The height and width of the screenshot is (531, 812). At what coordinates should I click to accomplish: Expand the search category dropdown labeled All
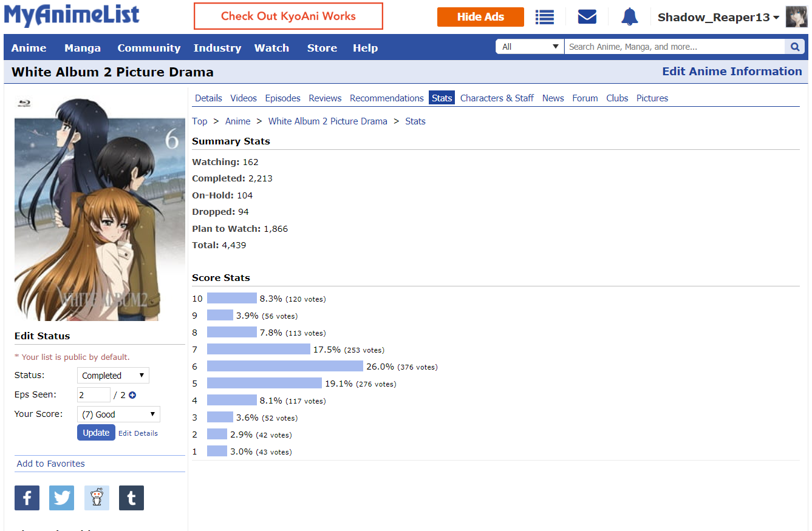[x=530, y=47]
